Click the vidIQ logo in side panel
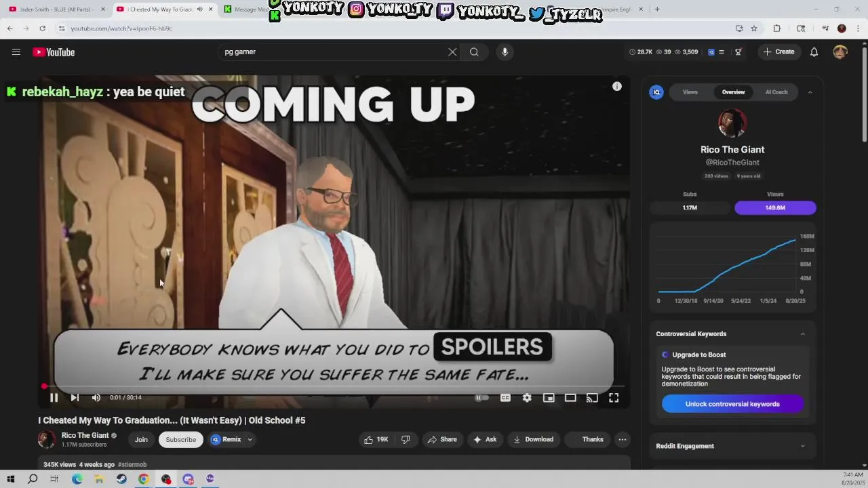Image resolution: width=868 pixels, height=488 pixels. point(656,92)
